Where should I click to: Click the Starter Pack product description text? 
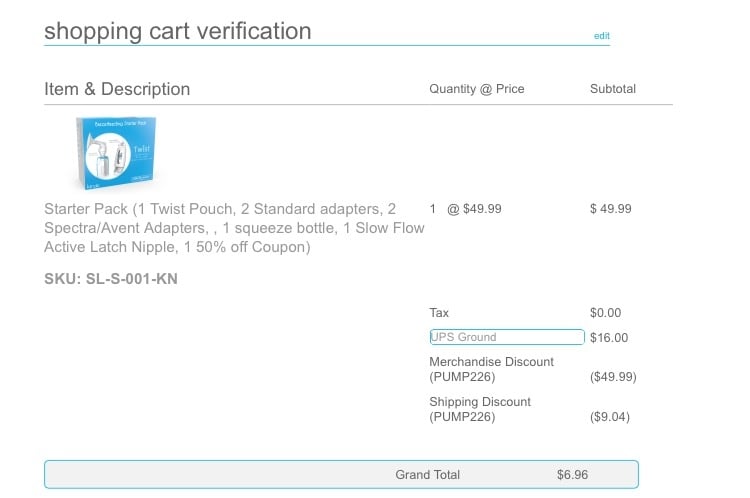pos(234,228)
